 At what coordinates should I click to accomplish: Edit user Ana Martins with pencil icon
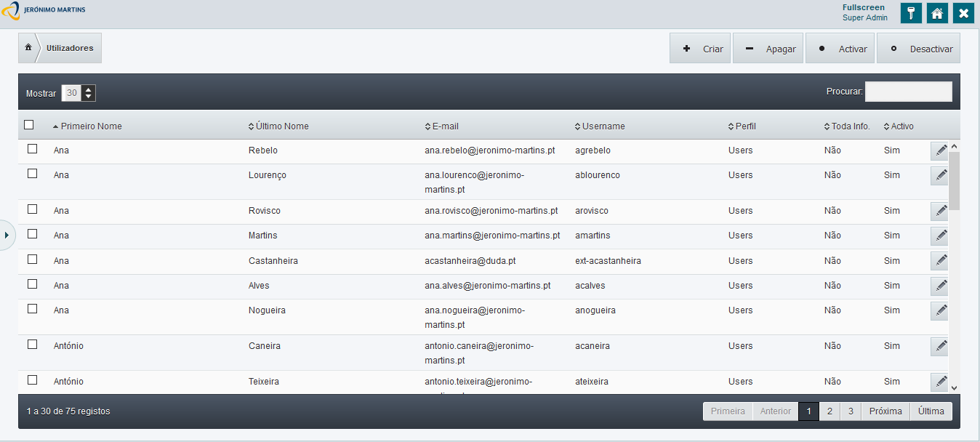[x=940, y=236]
